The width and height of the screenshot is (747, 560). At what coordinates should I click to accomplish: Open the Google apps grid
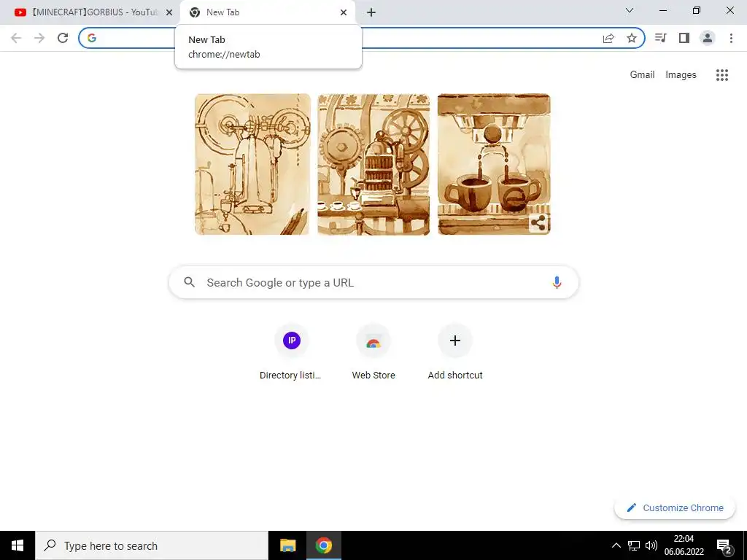pos(722,75)
